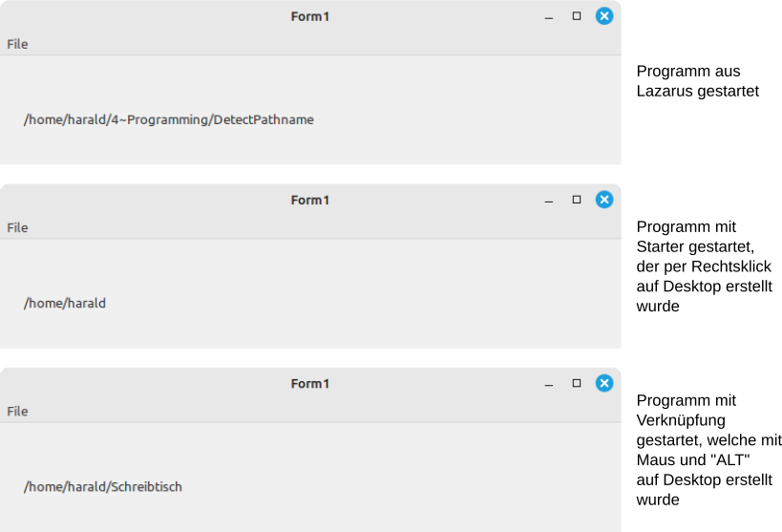The image size is (782, 532).
Task: Click the /home/harald/4~Programming/DetectPathname path label
Action: pyautogui.click(x=169, y=119)
